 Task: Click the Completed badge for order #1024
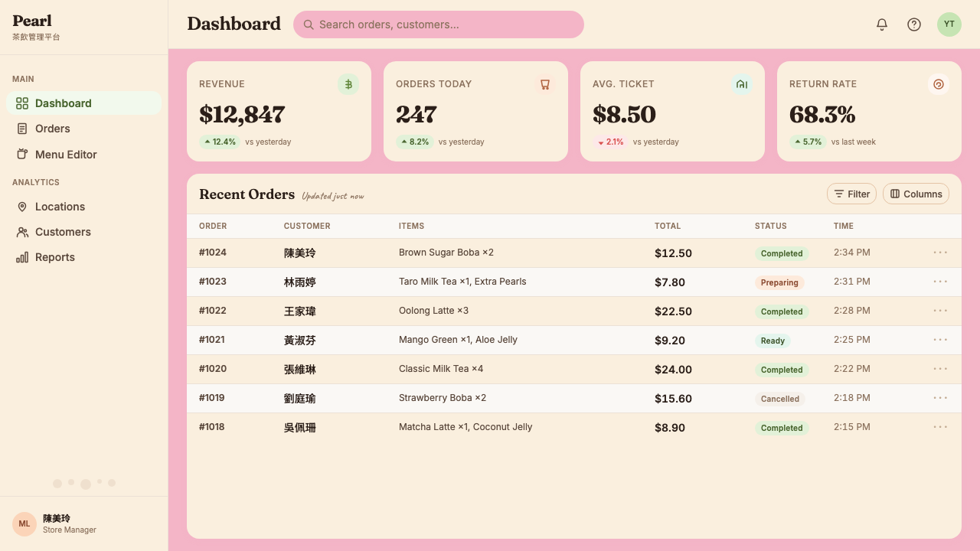[782, 253]
